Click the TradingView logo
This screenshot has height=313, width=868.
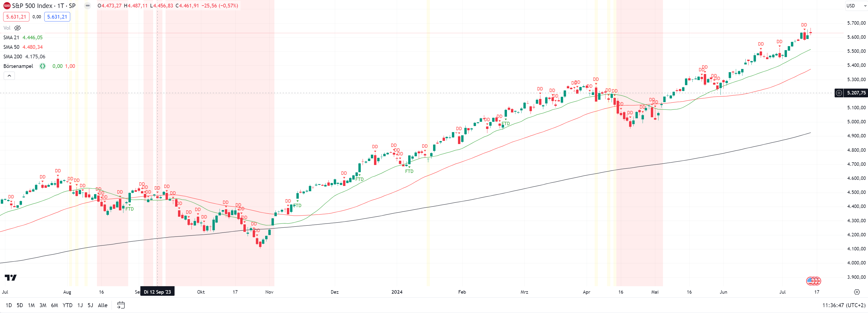click(x=10, y=277)
